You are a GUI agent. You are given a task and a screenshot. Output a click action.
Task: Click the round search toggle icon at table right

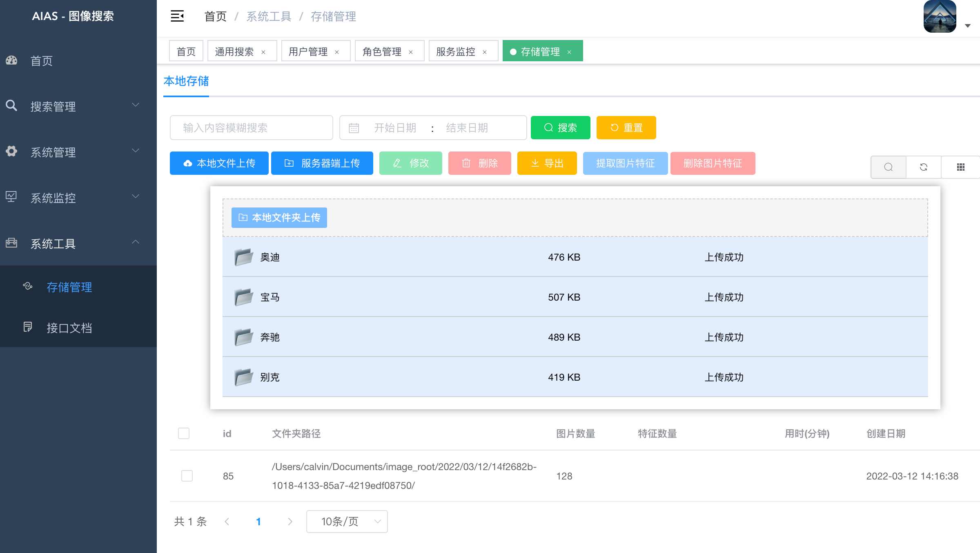tap(888, 167)
